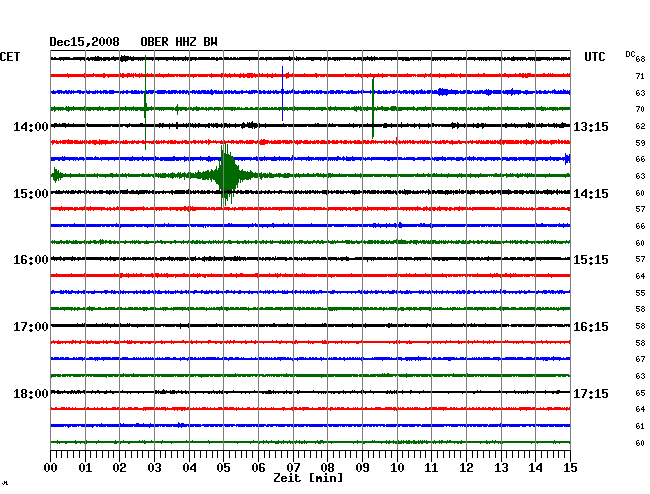Screen dimensions: 650x494
Task: Select the station name "OBER" in the header
Action: 154,42
